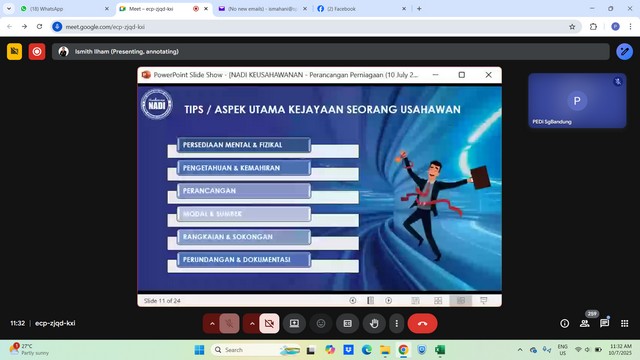Click the blue annotation pen button
640x360 pixels.
coord(624,51)
